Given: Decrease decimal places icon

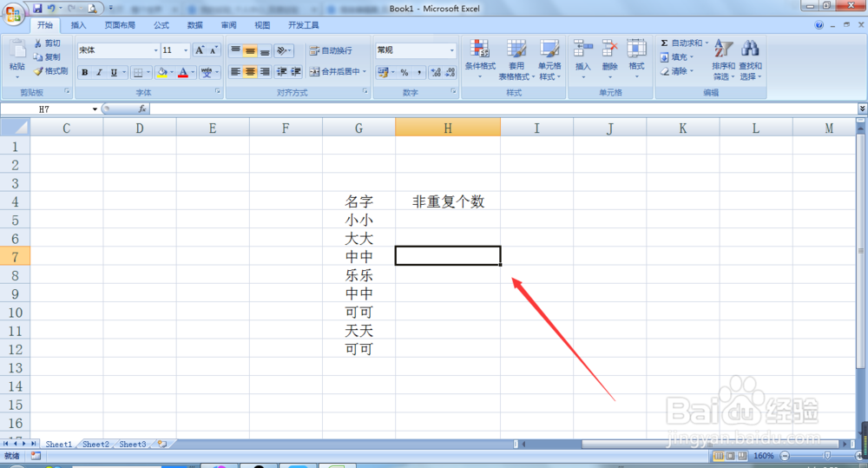Looking at the screenshot, I should [450, 72].
